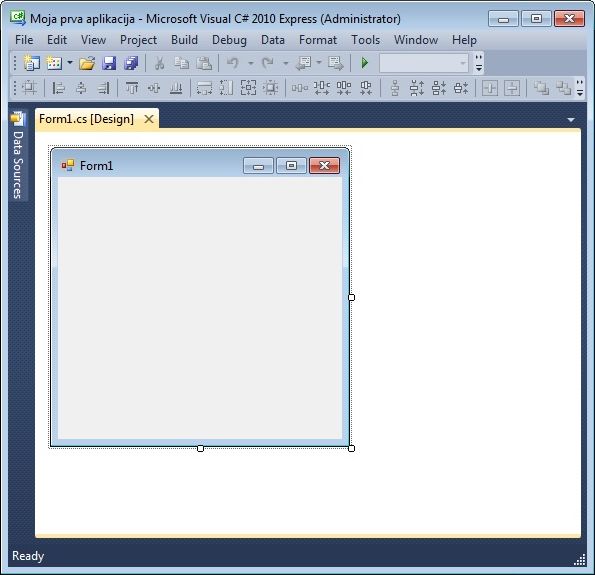Start debugging with the green play icon
This screenshot has width=595, height=575.
pos(365,63)
